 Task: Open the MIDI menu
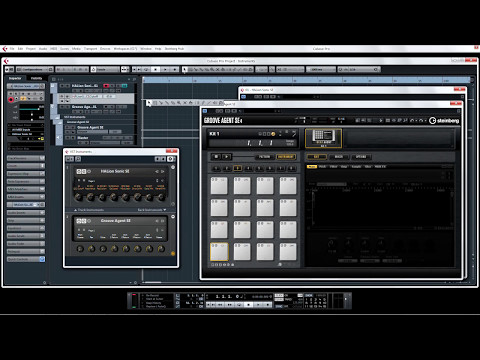click(x=54, y=49)
